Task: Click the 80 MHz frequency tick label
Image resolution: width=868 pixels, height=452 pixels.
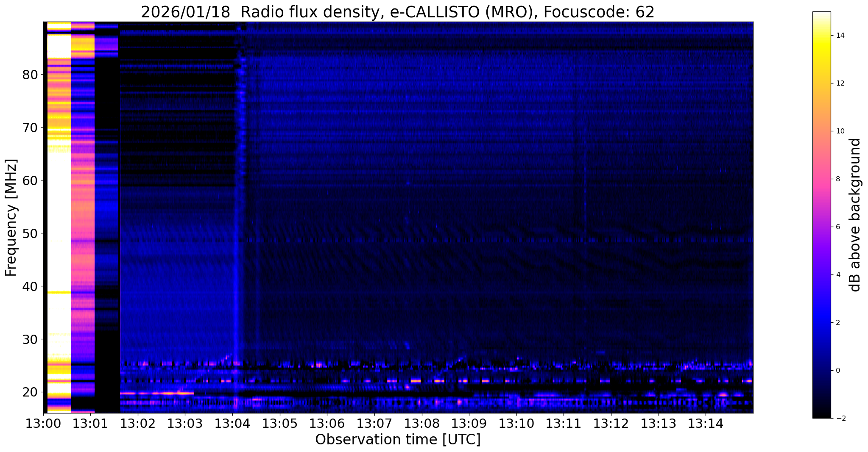Action: tap(30, 75)
